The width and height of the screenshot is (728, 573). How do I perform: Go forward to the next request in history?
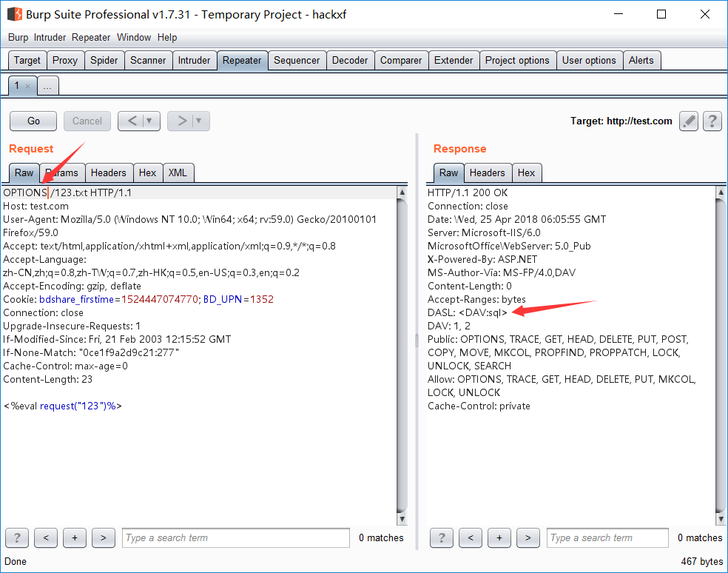[181, 121]
